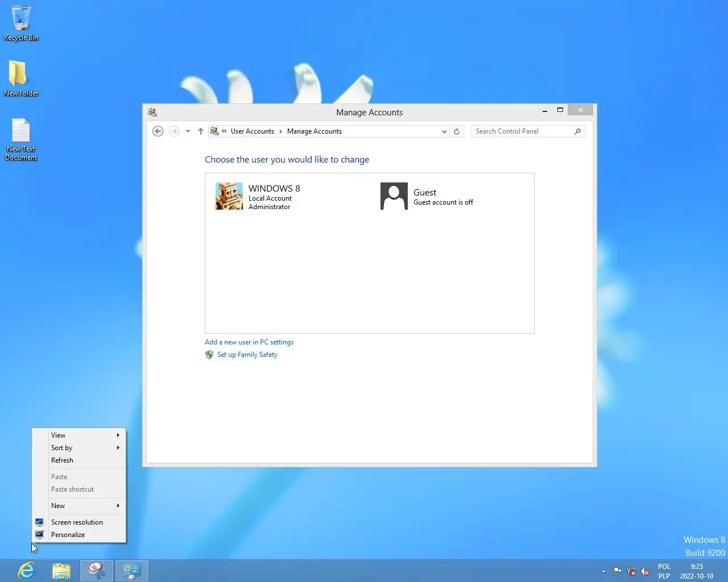This screenshot has height=582, width=728.
Task: Click the muted volume tray icon
Action: click(x=645, y=571)
